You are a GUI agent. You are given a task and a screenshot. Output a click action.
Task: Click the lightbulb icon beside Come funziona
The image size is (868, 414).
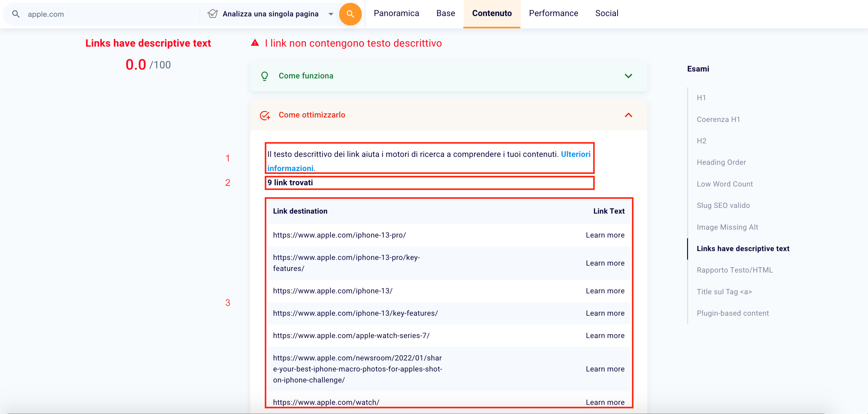point(264,76)
